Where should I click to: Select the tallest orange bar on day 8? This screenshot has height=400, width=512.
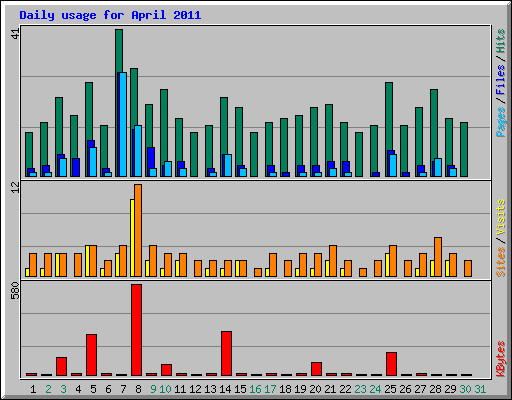point(138,230)
